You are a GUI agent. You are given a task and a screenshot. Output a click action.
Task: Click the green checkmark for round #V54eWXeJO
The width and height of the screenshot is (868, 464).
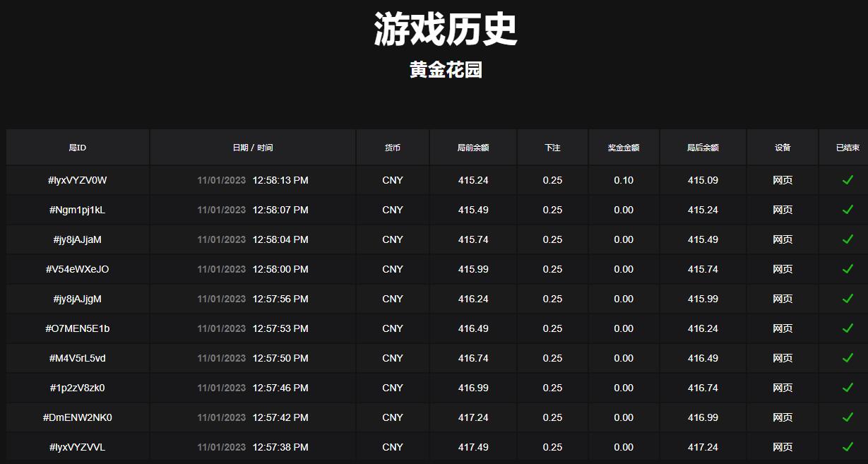point(848,269)
